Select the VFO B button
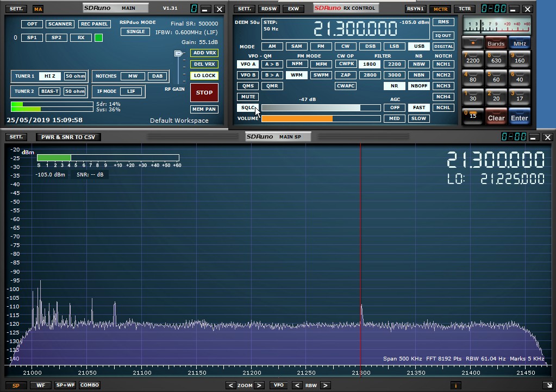The height and width of the screenshot is (392, 556). pos(248,75)
